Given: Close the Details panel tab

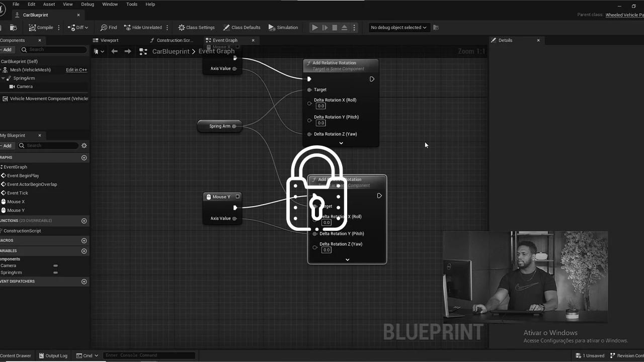Looking at the screenshot, I should pyautogui.click(x=538, y=40).
